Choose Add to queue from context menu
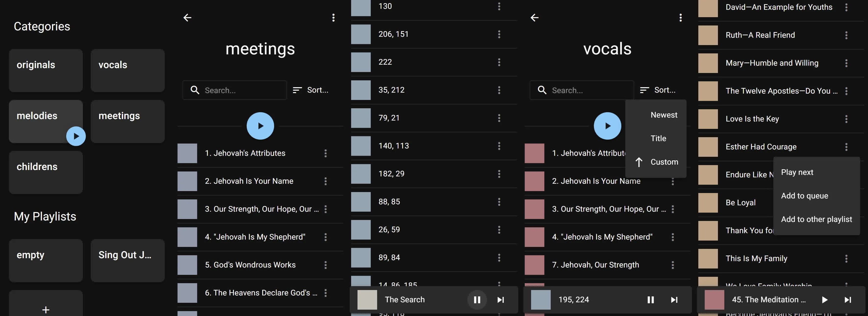Viewport: 868px width, 316px height. click(817, 196)
